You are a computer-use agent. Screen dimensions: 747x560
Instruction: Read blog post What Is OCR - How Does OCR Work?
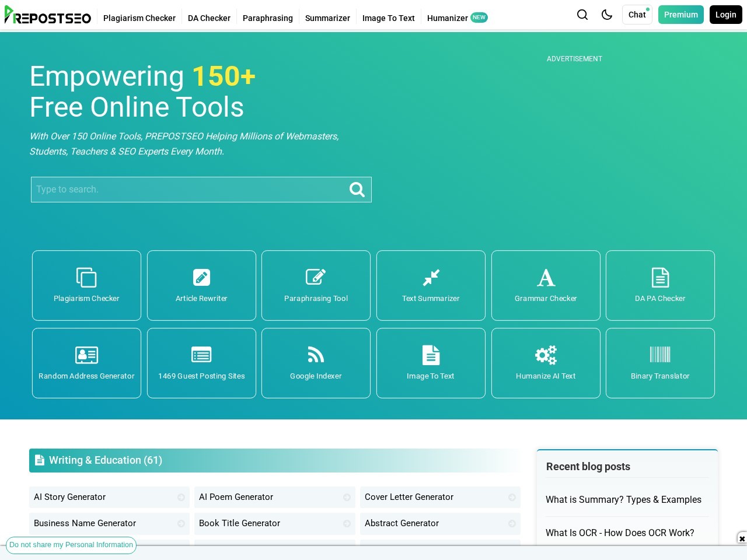coord(620,533)
